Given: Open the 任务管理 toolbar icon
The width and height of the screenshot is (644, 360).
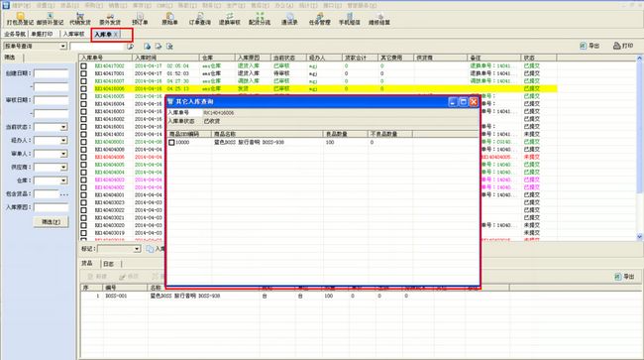Looking at the screenshot, I should tap(320, 19).
